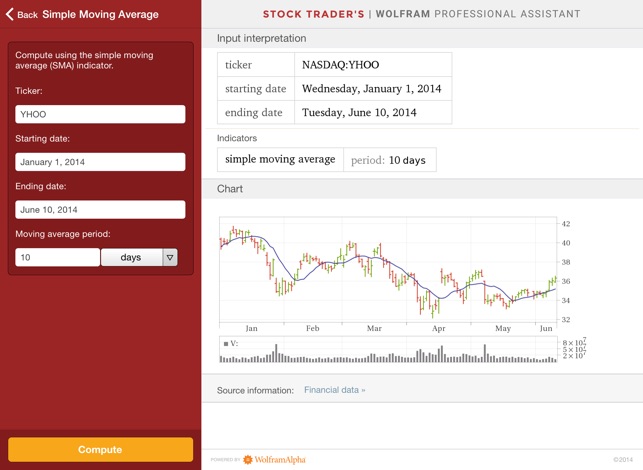Screen dimensions: 643x470
Task: Click the WolframAlpha logo in footer
Action: tap(274, 459)
